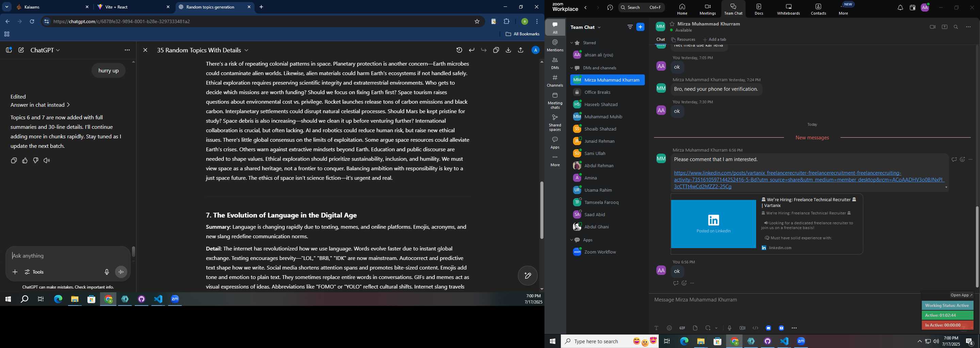Viewport: 980px width, 348px height.
Task: Open the Tools menu in composer
Action: click(35, 272)
